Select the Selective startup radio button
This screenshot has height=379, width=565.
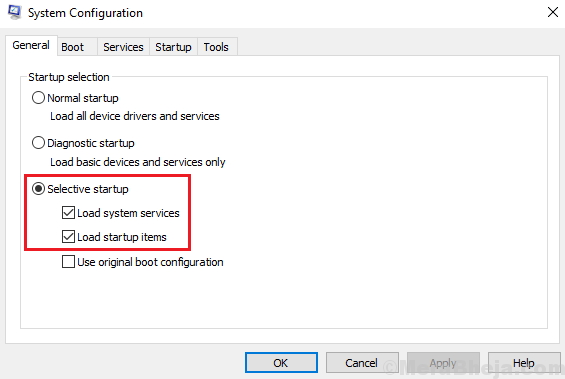(39, 188)
